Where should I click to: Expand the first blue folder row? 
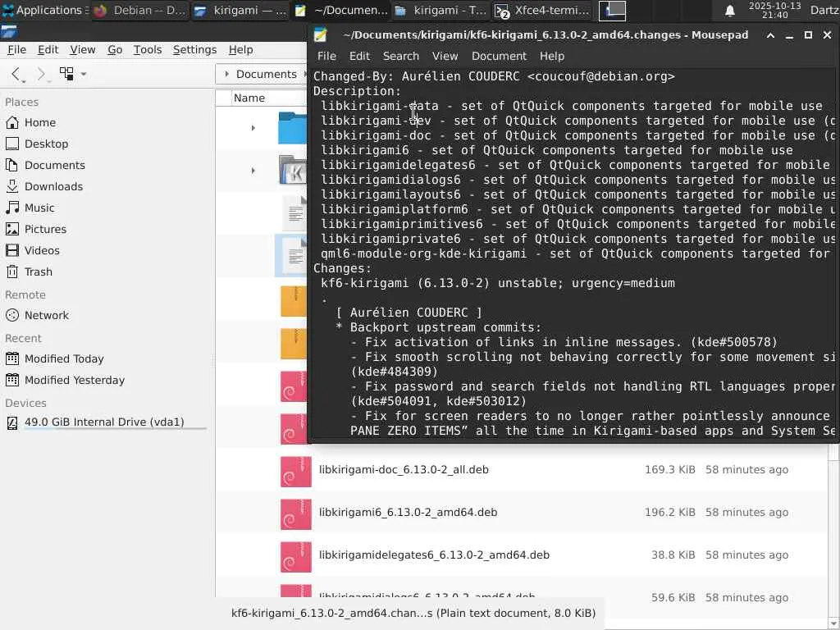[253, 128]
